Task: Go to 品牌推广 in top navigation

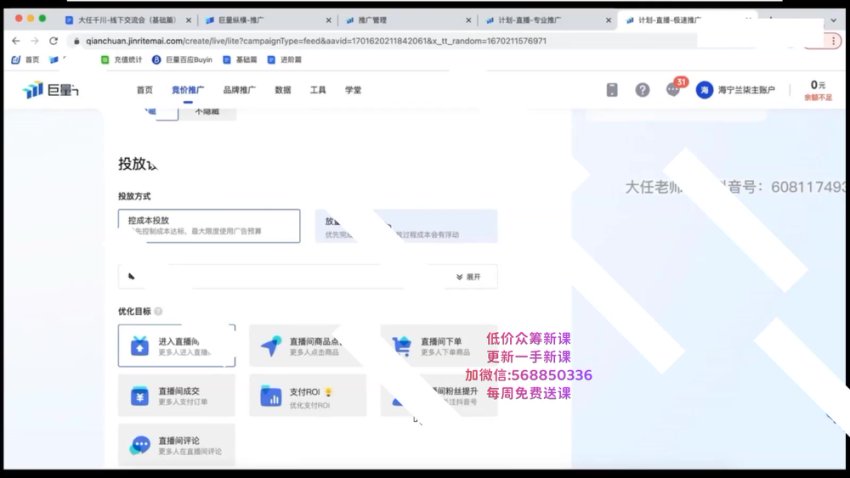Action: pos(239,90)
